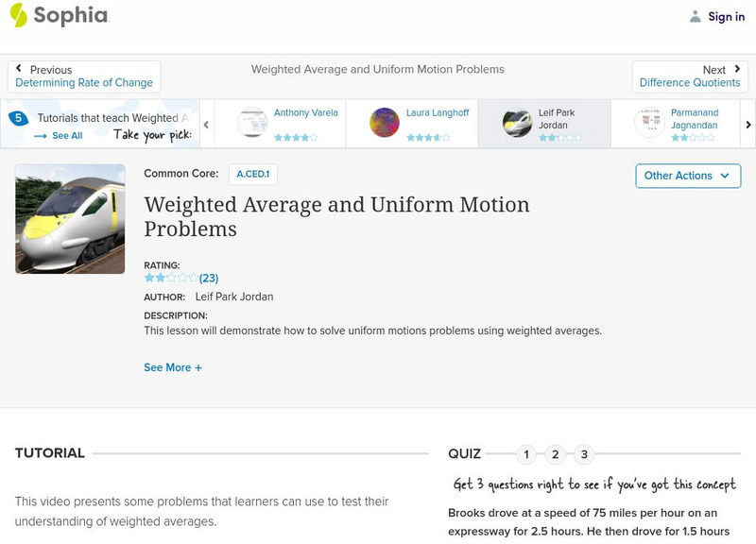Go to quiz question 3
Screen dimensions: 756x544
pos(584,454)
